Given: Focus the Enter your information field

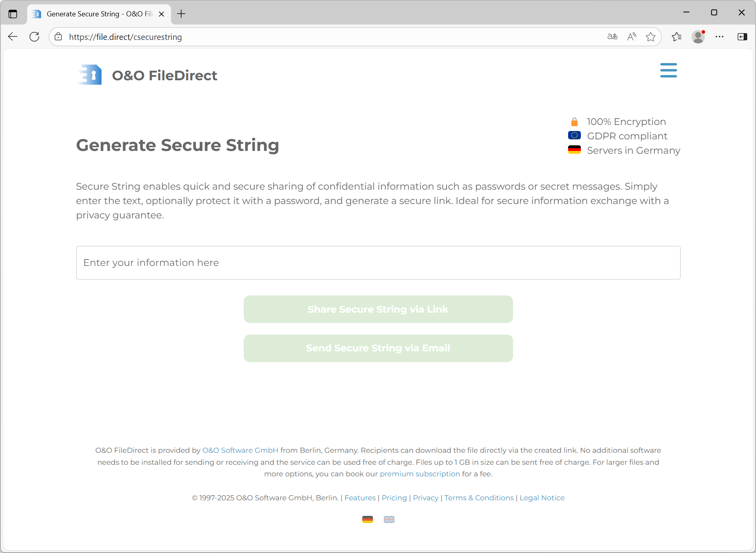Looking at the screenshot, I should point(378,263).
